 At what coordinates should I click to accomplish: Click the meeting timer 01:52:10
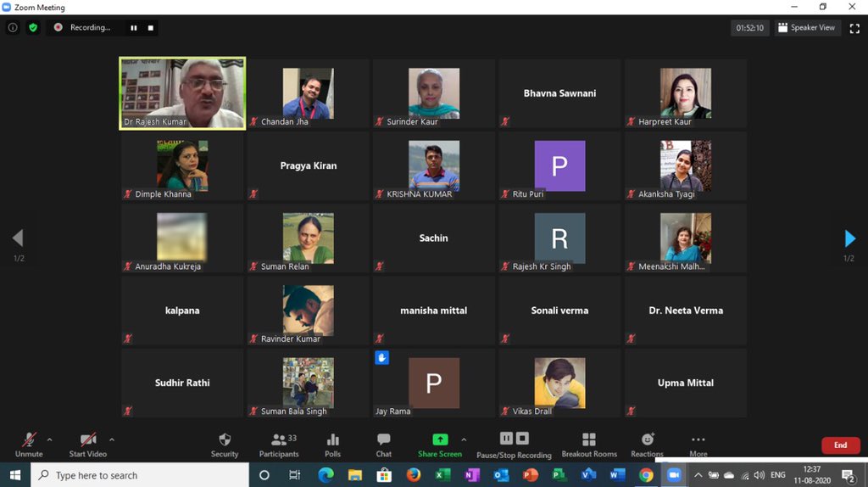point(749,28)
